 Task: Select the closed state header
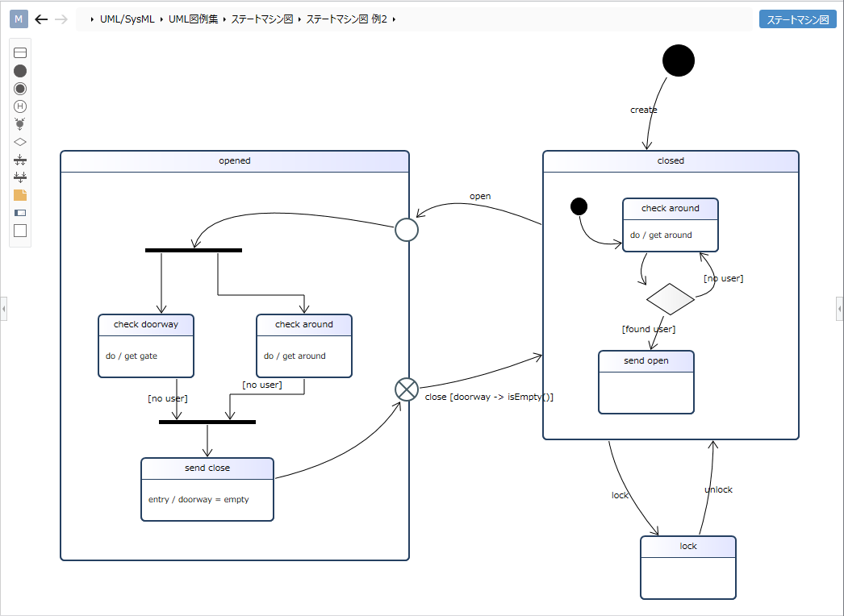pos(671,161)
